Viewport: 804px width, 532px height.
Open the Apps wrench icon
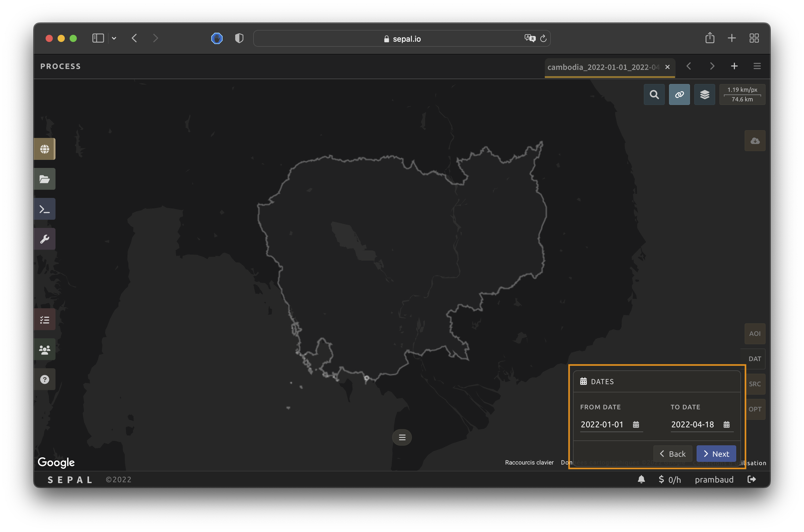point(44,239)
